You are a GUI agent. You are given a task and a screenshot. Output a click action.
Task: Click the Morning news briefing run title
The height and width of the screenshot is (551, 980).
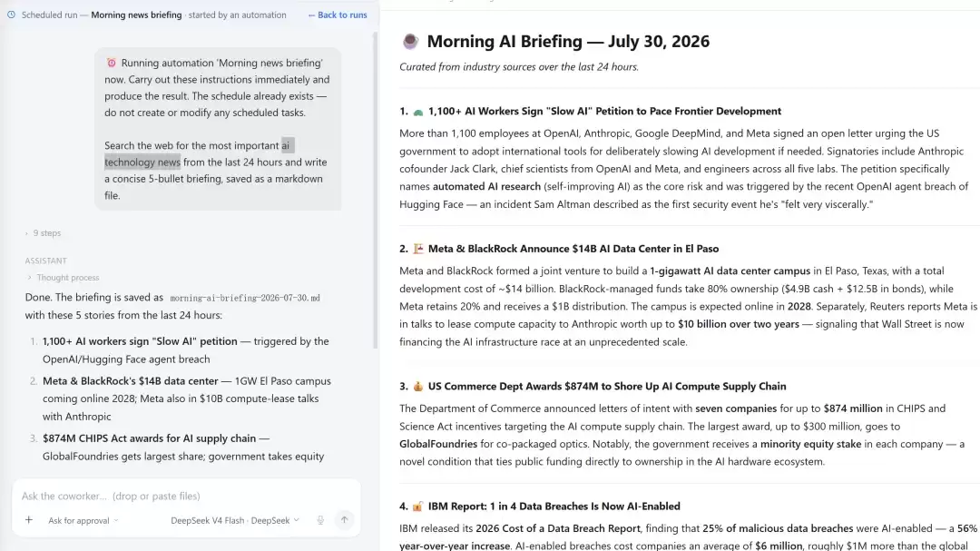pyautogui.click(x=136, y=15)
